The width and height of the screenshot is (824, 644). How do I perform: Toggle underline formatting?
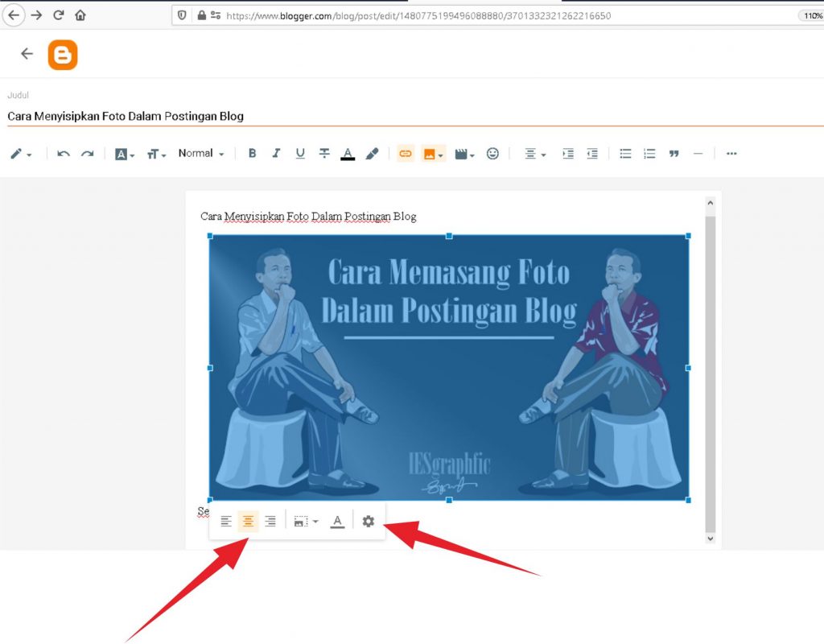300,153
